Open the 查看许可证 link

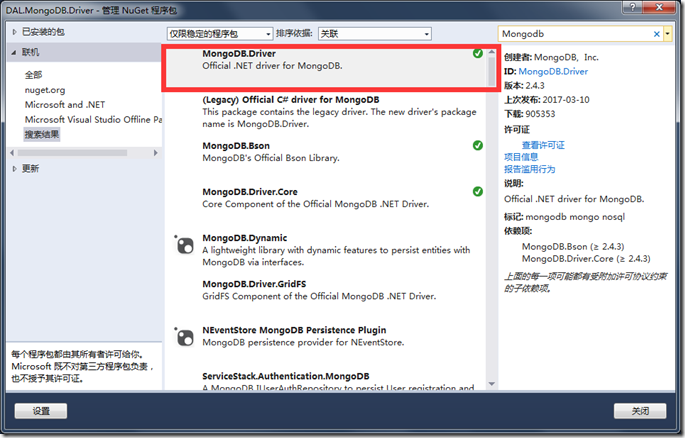click(x=543, y=145)
